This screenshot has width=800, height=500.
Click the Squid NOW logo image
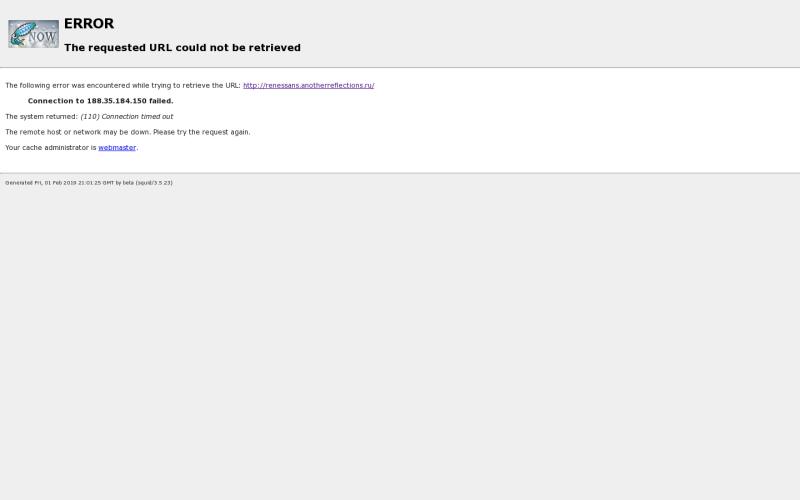33,34
